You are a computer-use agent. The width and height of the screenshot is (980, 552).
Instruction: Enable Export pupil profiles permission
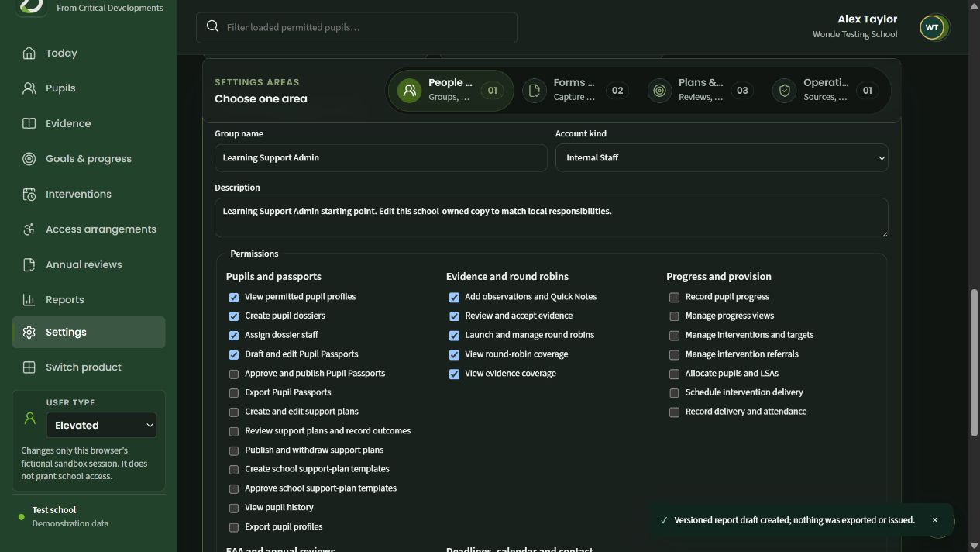(x=234, y=528)
